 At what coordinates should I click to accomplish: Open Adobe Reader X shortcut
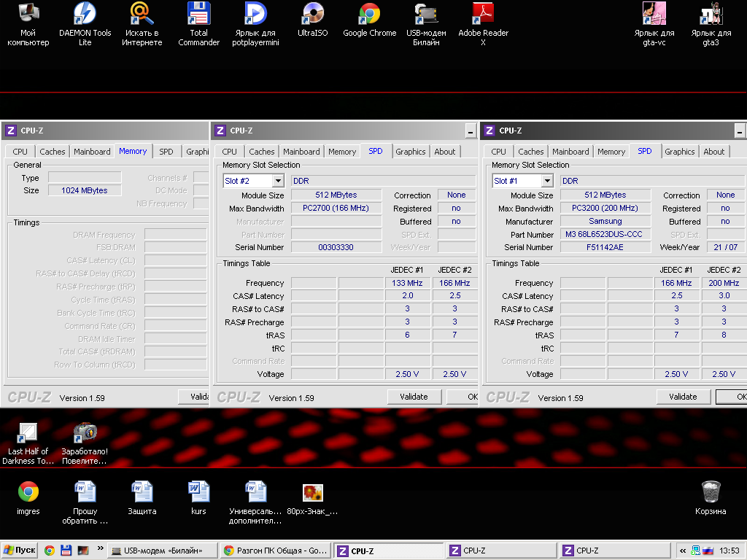pos(483,14)
